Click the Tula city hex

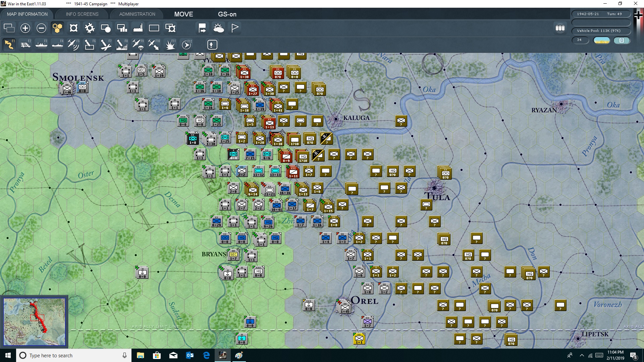[434, 188]
